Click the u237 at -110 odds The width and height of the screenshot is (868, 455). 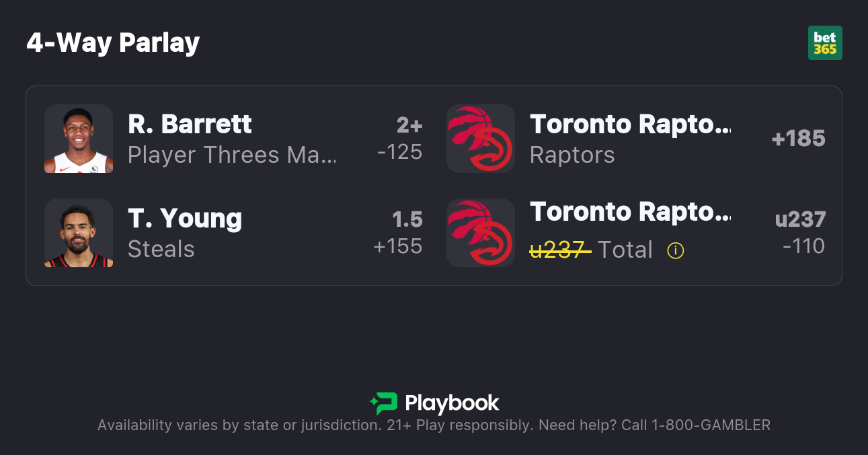(x=800, y=233)
